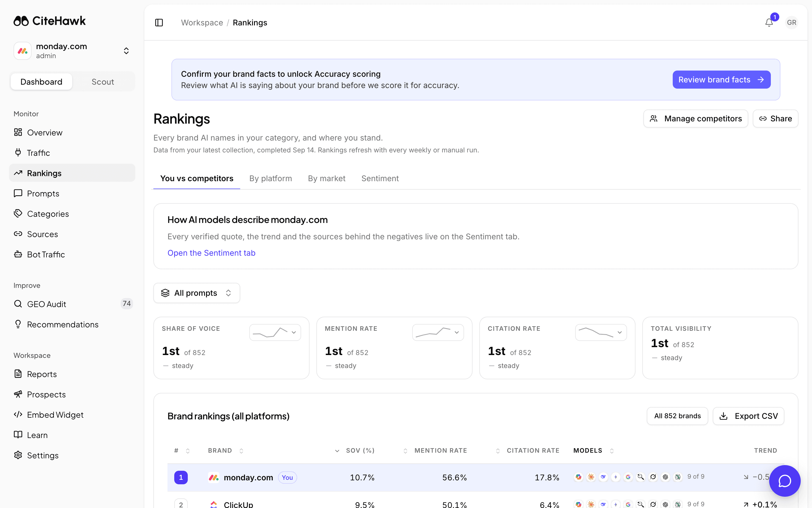Open Settings from the sidebar
The height and width of the screenshot is (508, 812).
point(72,455)
